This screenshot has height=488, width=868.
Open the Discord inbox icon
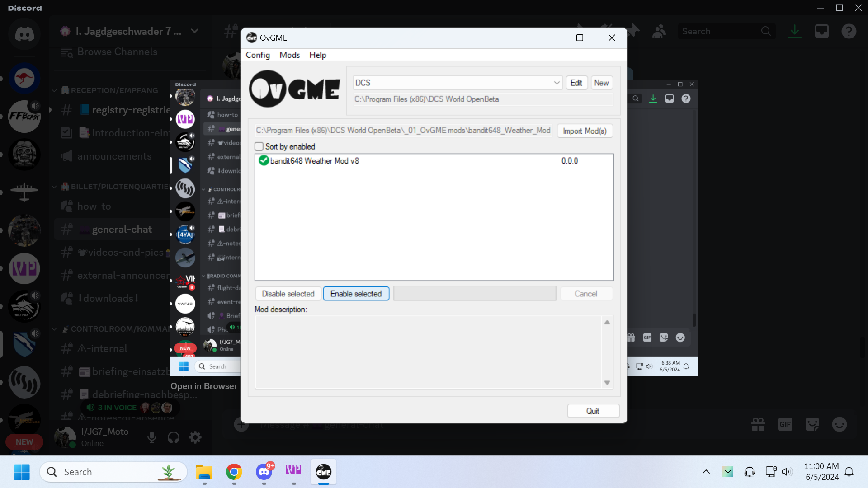pyautogui.click(x=821, y=31)
